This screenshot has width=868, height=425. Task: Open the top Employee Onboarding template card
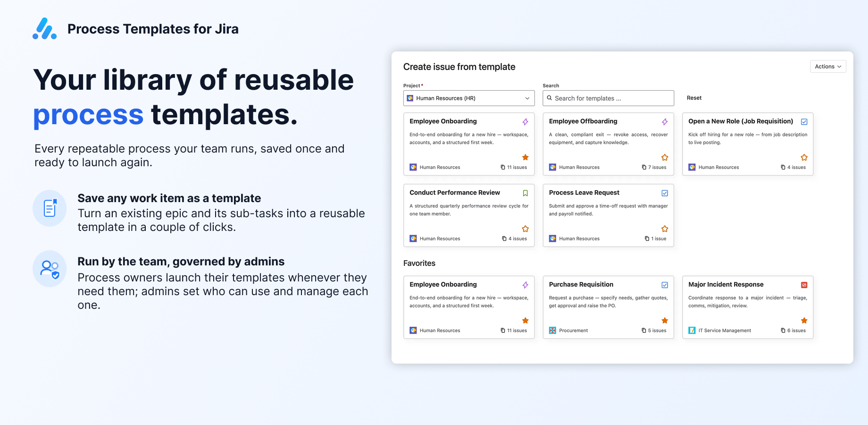[x=469, y=144]
